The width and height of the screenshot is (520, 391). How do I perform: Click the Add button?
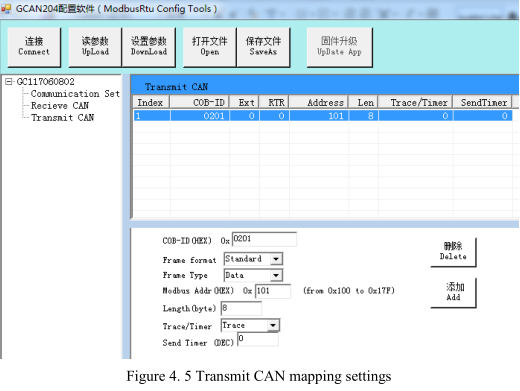(x=453, y=293)
